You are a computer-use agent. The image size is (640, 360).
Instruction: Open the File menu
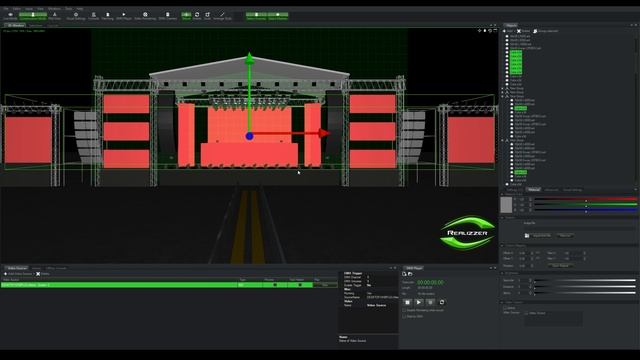[6, 9]
